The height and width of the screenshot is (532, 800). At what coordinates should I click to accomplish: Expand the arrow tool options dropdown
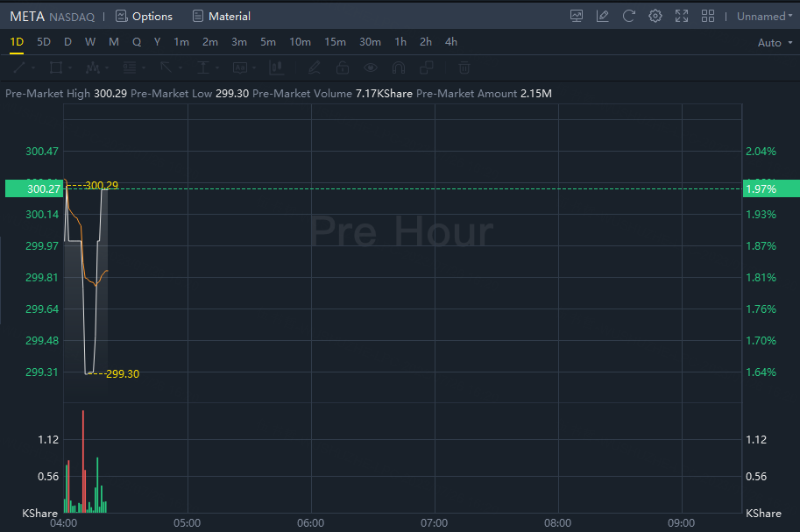coord(181,67)
